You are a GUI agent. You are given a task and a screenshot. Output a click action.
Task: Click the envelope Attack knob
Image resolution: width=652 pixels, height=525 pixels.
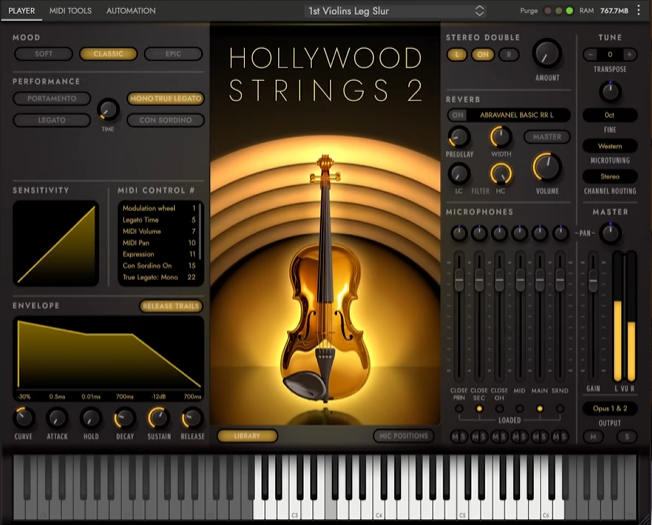57,418
